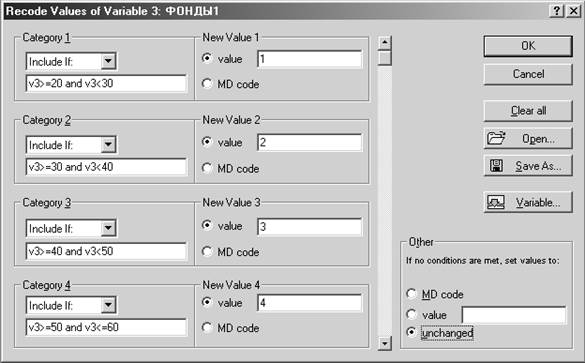Click Category 3 condition text field
The image size is (585, 363).
coord(106,251)
